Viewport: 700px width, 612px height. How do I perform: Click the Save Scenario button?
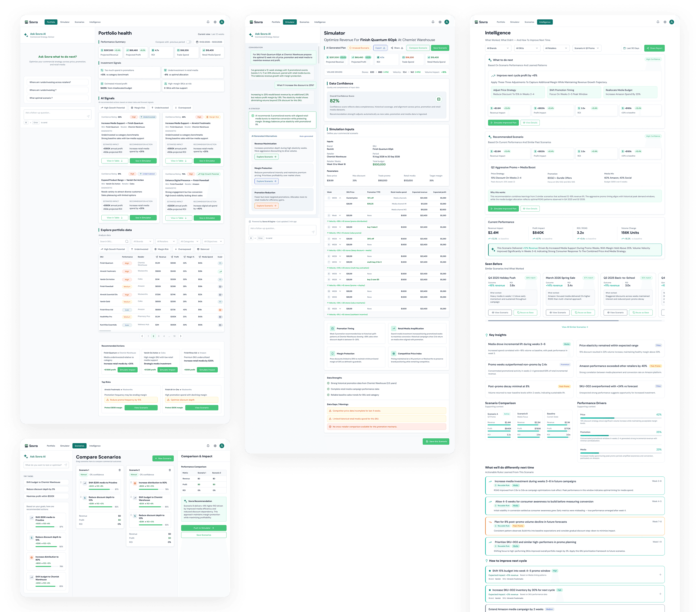(x=440, y=48)
